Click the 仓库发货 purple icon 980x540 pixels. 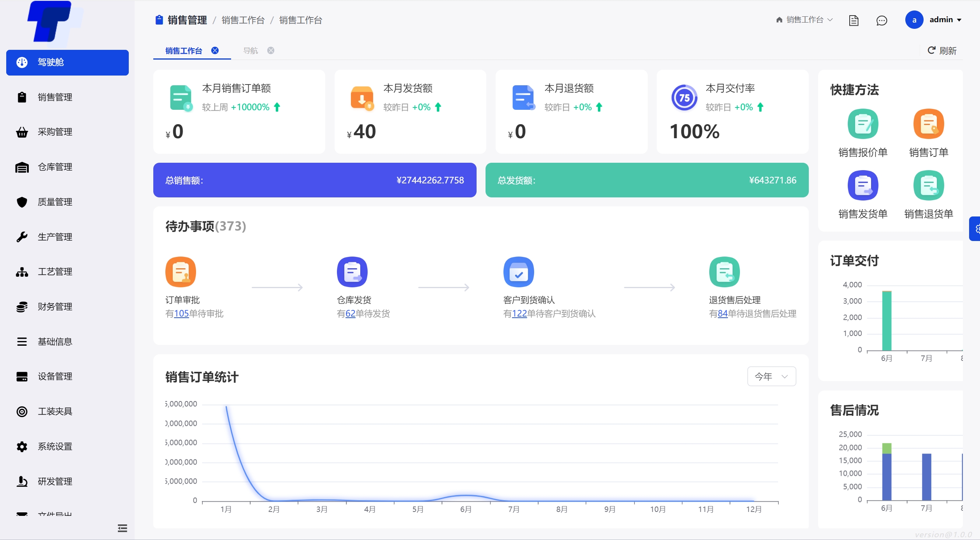[x=352, y=272]
